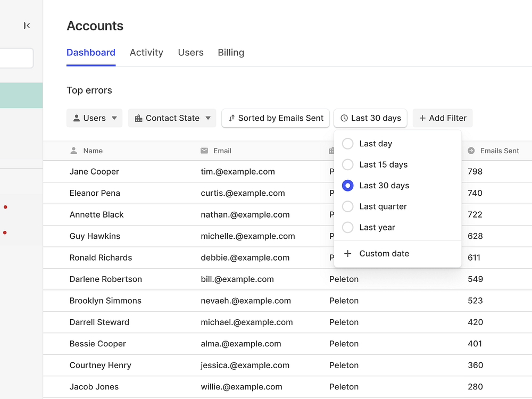Click the plus icon next to Custom date

click(347, 254)
